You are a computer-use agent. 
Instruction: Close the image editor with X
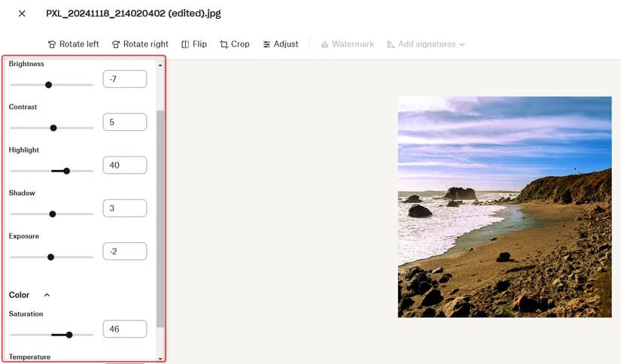22,14
